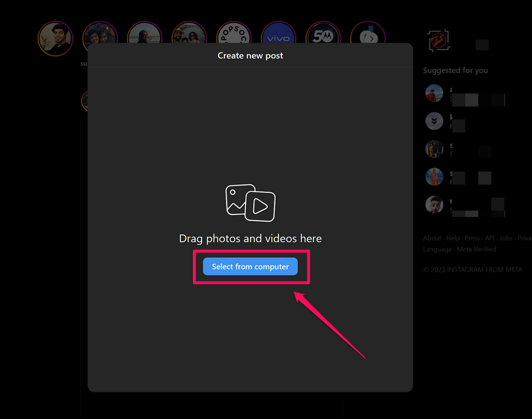The height and width of the screenshot is (419, 532).
Task: Open suggested account with orange robed figure avatar
Action: [434, 177]
